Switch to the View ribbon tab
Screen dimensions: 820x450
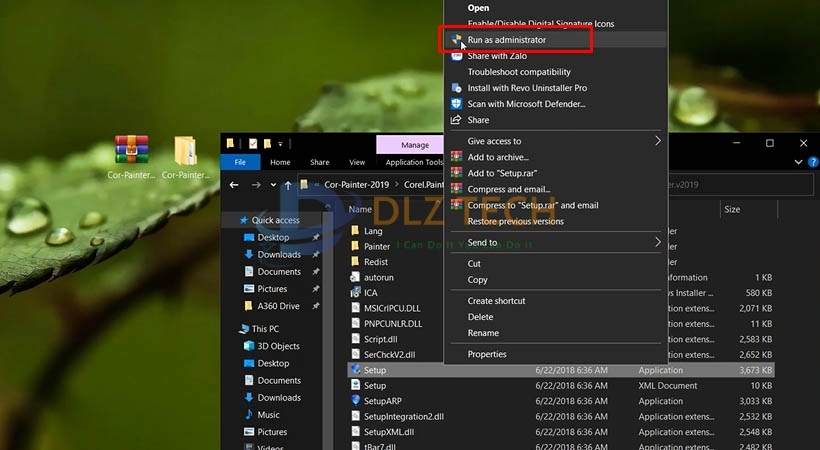click(357, 162)
